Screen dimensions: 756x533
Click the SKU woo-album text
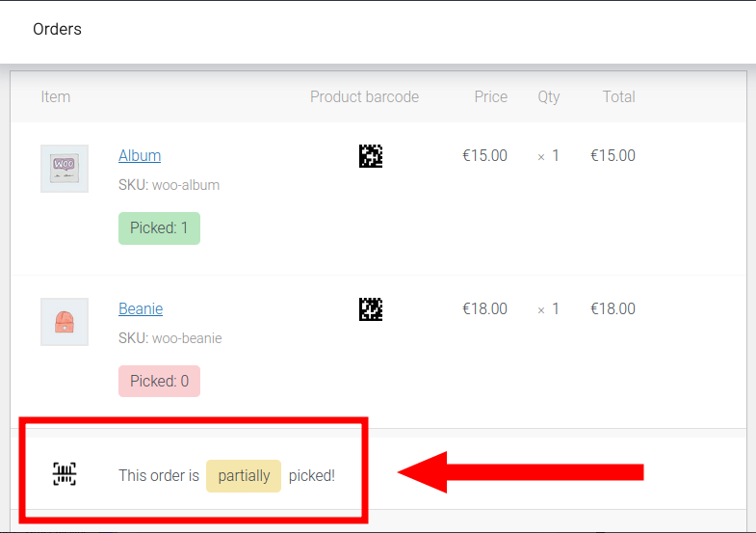(169, 185)
